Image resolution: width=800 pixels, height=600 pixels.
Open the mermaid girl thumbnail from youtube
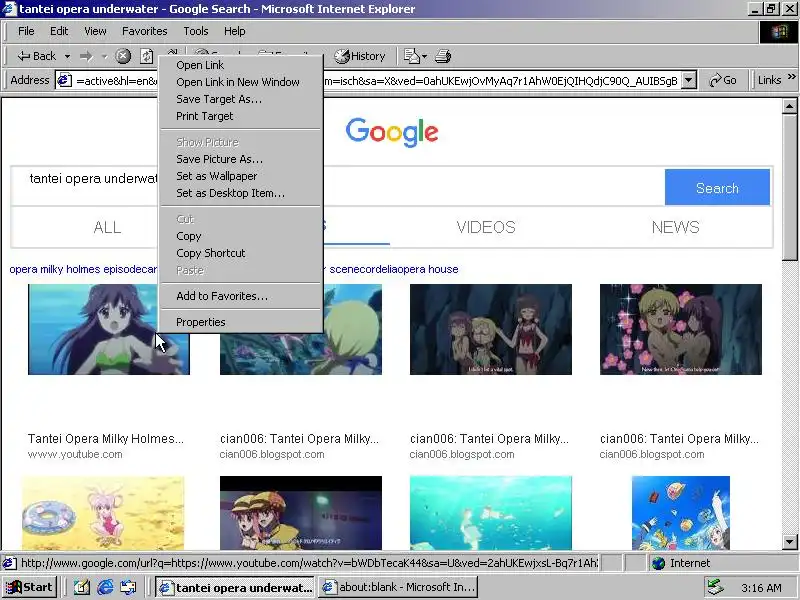(109, 329)
